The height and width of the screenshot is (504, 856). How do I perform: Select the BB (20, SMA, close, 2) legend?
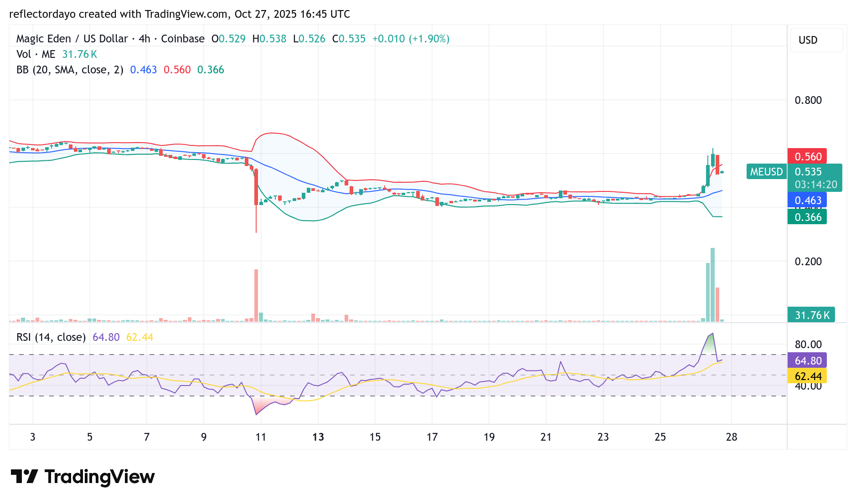[70, 70]
